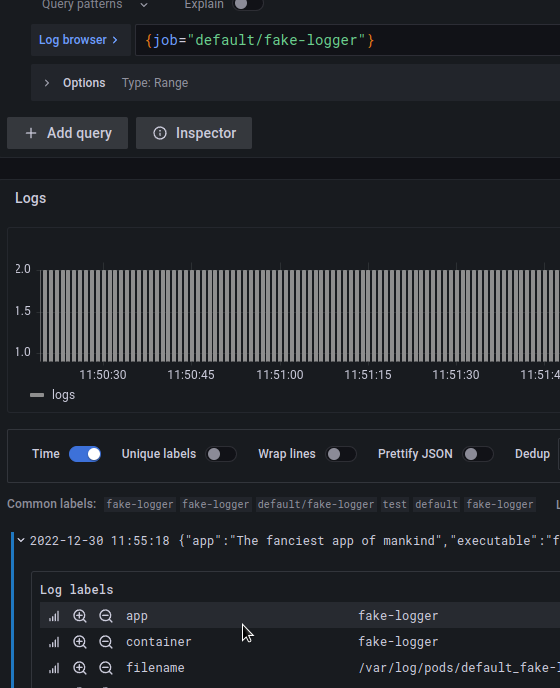The width and height of the screenshot is (560, 688).
Task: Click the 11:51:15 axis label
Action: (x=368, y=375)
